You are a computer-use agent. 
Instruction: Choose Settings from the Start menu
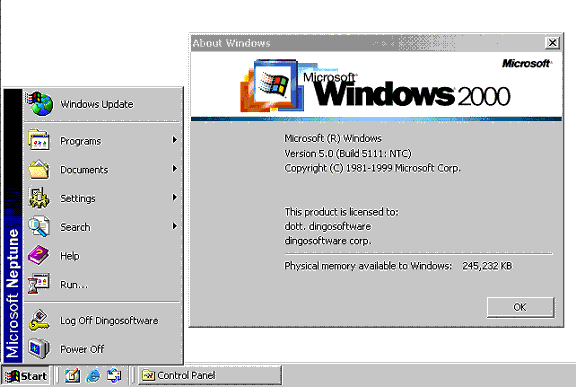point(103,198)
